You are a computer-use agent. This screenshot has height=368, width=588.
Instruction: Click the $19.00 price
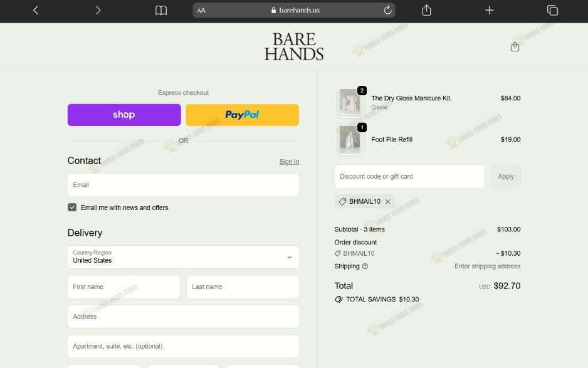510,140
